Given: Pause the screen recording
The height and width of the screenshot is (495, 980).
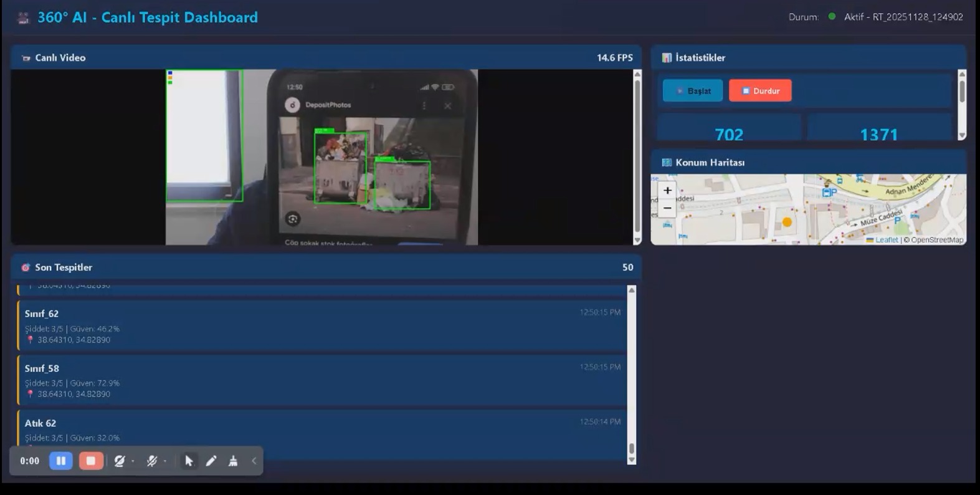Looking at the screenshot, I should pos(61,461).
